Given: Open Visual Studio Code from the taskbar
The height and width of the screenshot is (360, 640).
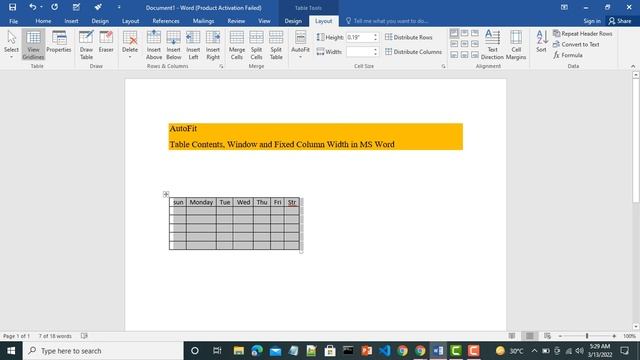Looking at the screenshot, I should (x=384, y=351).
